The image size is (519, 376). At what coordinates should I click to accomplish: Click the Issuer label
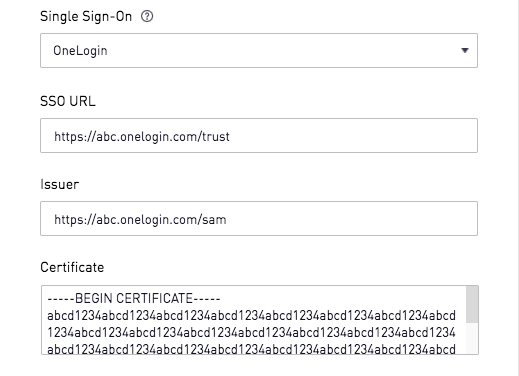(x=60, y=184)
